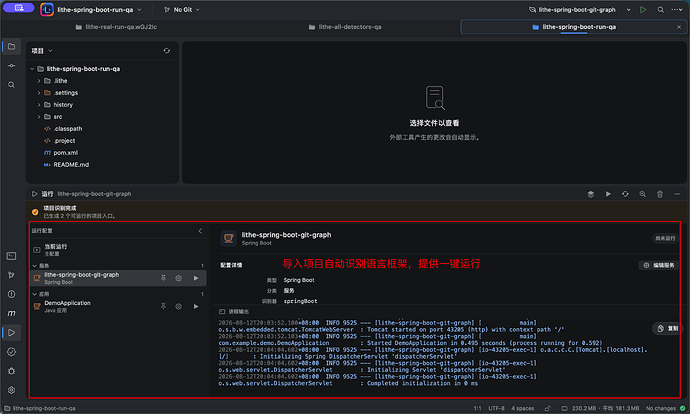Click the green run button in title bar
The width and height of the screenshot is (690, 414).
[x=643, y=9]
